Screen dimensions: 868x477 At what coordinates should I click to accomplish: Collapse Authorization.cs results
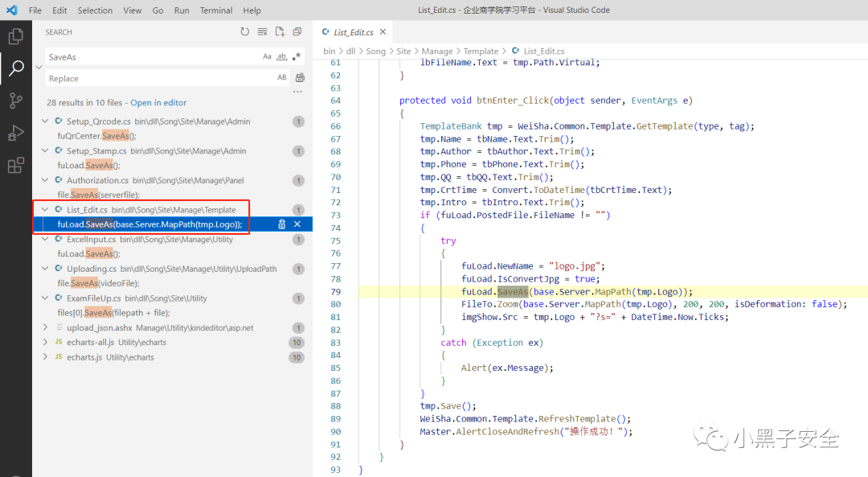click(45, 180)
